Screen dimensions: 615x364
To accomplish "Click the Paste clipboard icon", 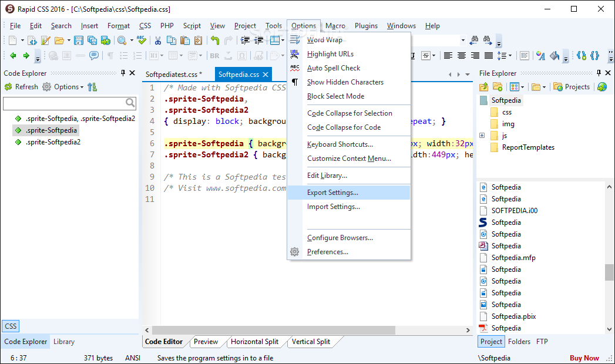I will pos(185,41).
